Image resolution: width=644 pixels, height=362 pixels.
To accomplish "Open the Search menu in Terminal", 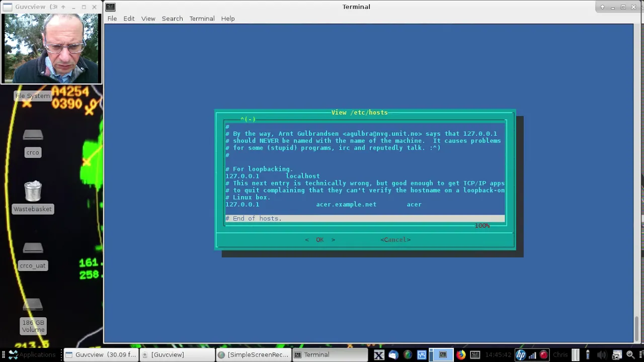I will 172,19.
